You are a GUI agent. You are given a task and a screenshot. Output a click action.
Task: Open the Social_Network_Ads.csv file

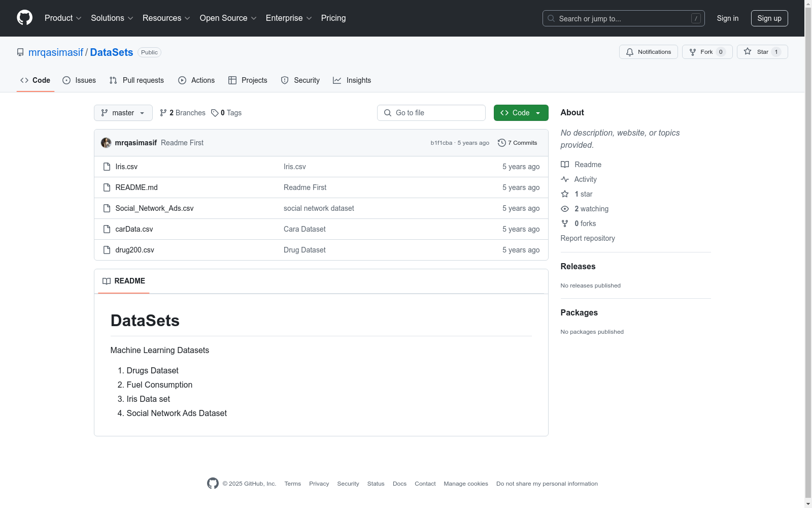pos(154,208)
